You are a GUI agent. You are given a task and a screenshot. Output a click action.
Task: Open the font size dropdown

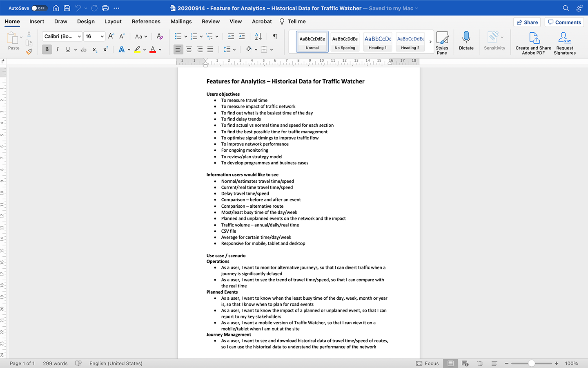(x=102, y=36)
